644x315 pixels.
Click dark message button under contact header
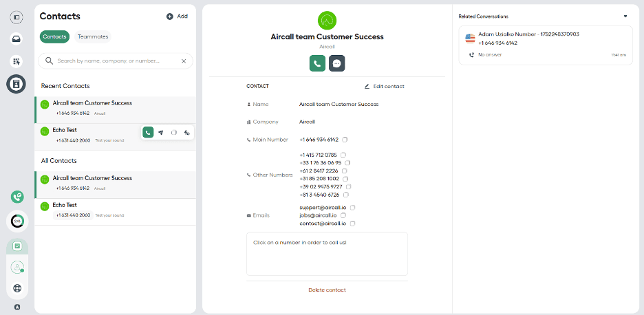[x=336, y=63]
